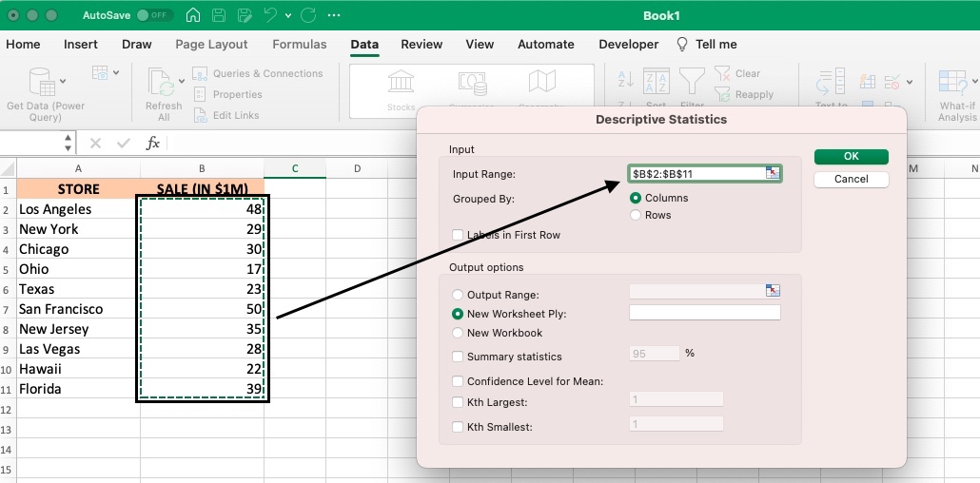Select the Currencies data type icon
The width and height of the screenshot is (980, 483).
(x=473, y=83)
